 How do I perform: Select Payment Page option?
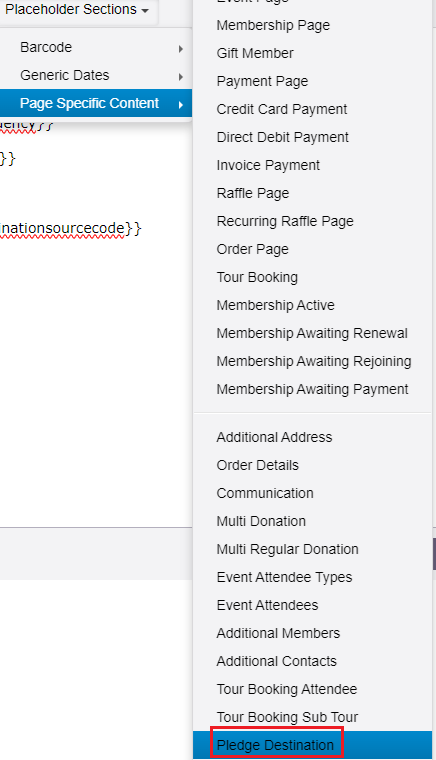pyautogui.click(x=312, y=81)
